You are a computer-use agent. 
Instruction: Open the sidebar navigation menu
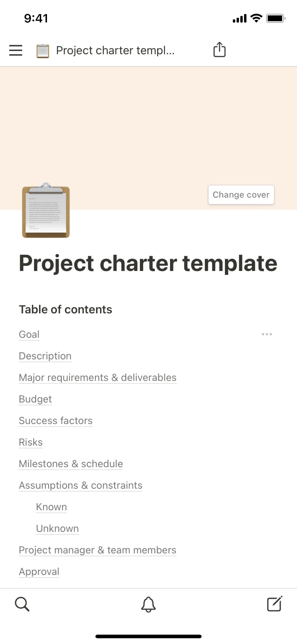(x=15, y=50)
